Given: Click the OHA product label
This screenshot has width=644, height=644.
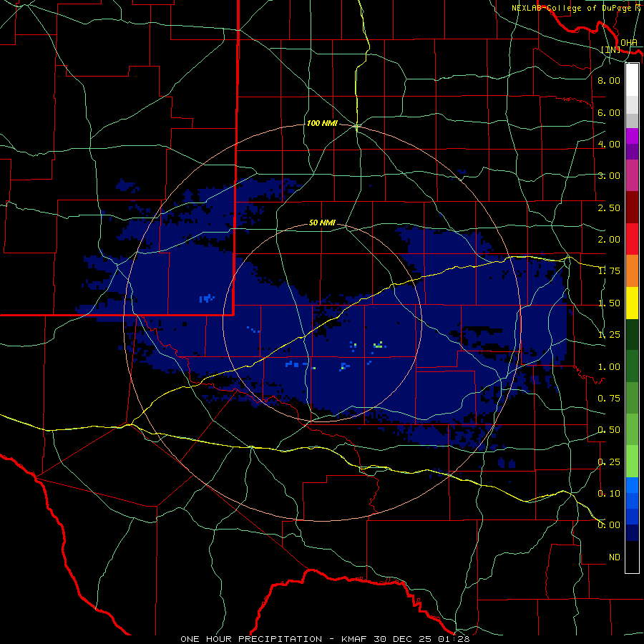Looking at the screenshot, I should pos(629,43).
